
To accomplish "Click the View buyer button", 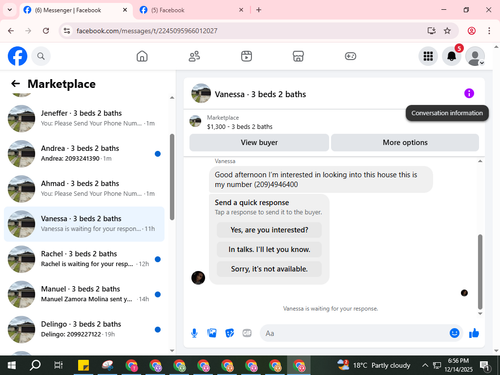I will pos(259,143).
